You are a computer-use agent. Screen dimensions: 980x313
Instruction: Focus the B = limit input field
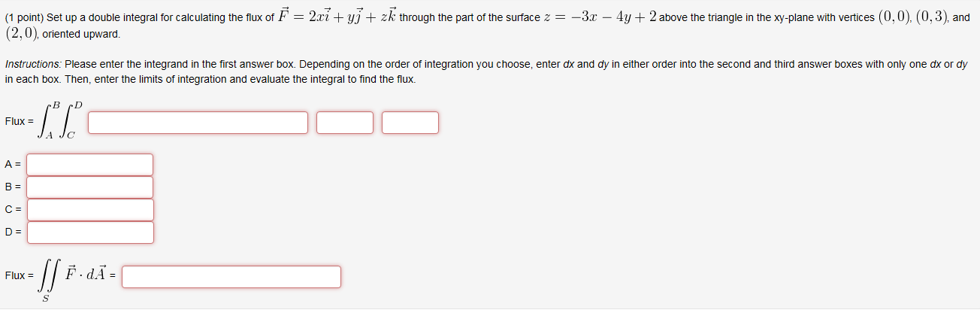click(90, 187)
